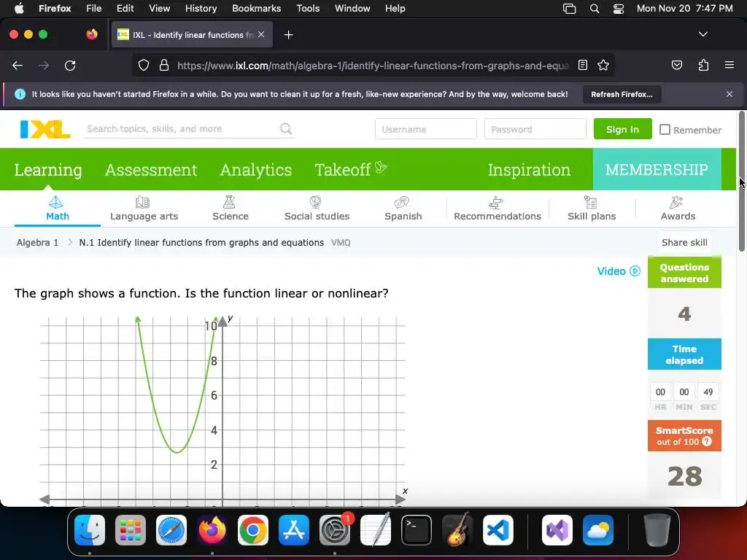Click skill code VMQ text
The height and width of the screenshot is (560, 747).
tap(341, 242)
